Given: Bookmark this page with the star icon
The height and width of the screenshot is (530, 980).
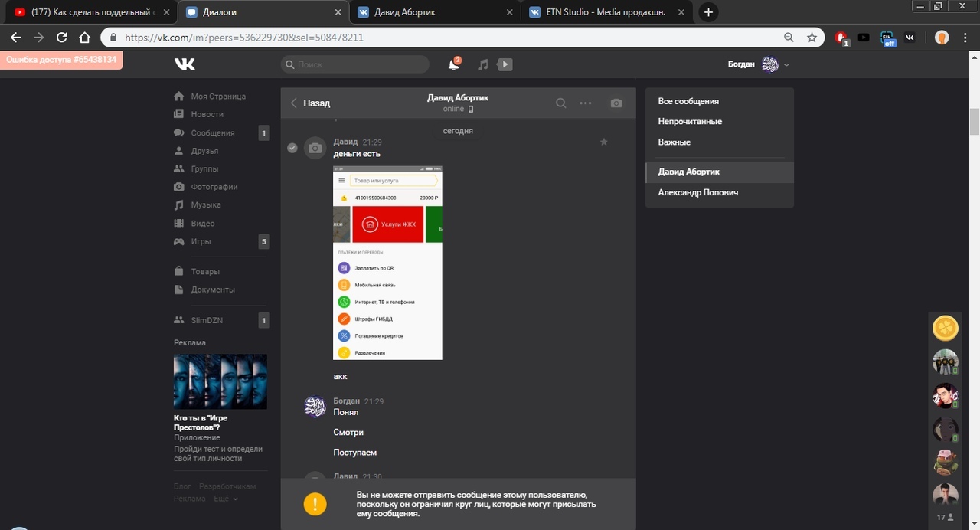Looking at the screenshot, I should tap(812, 38).
